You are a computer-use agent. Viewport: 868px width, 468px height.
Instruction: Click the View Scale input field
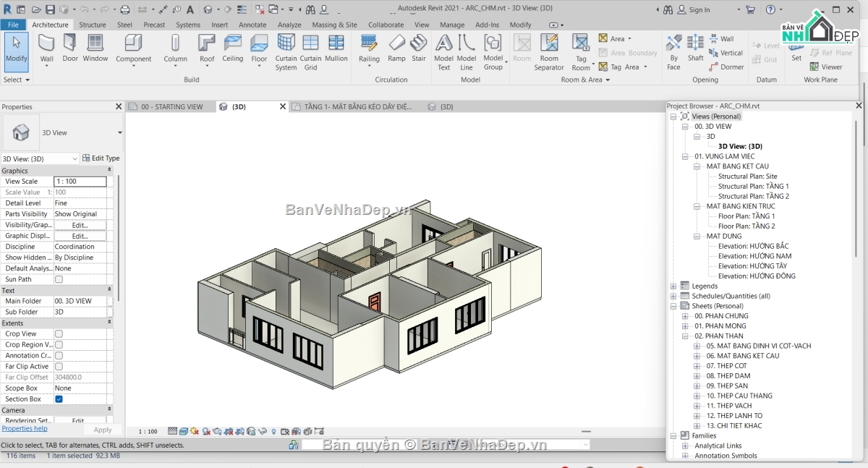pyautogui.click(x=80, y=182)
